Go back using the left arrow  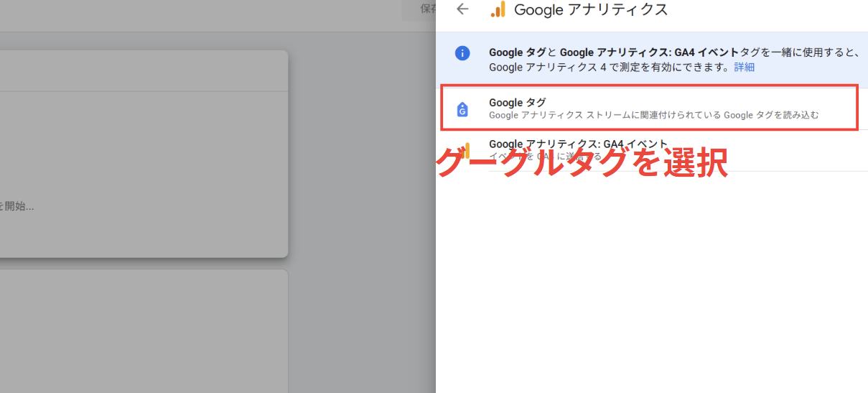click(462, 9)
